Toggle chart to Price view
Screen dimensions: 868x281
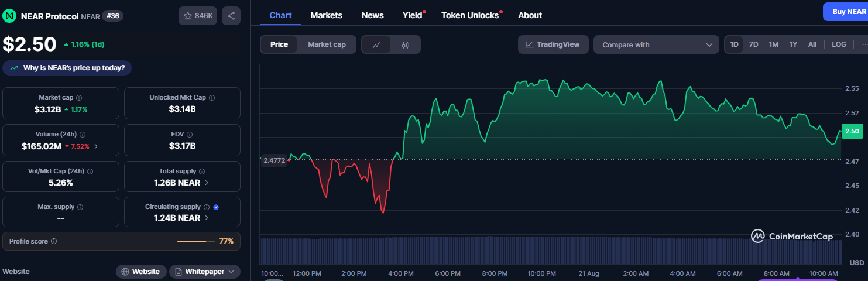pyautogui.click(x=279, y=44)
